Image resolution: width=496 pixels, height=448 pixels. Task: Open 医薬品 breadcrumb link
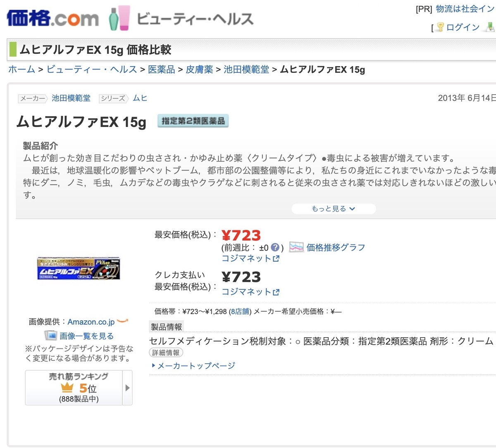tap(162, 69)
